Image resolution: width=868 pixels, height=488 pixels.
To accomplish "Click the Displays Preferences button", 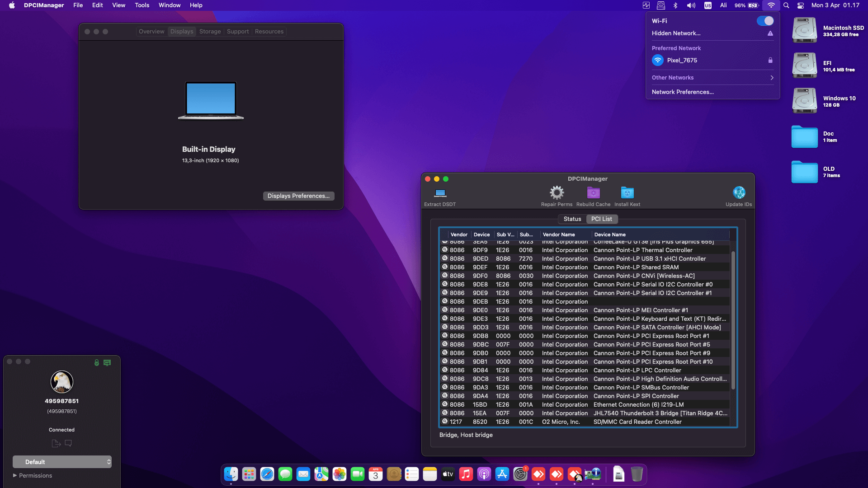I will 298,196.
